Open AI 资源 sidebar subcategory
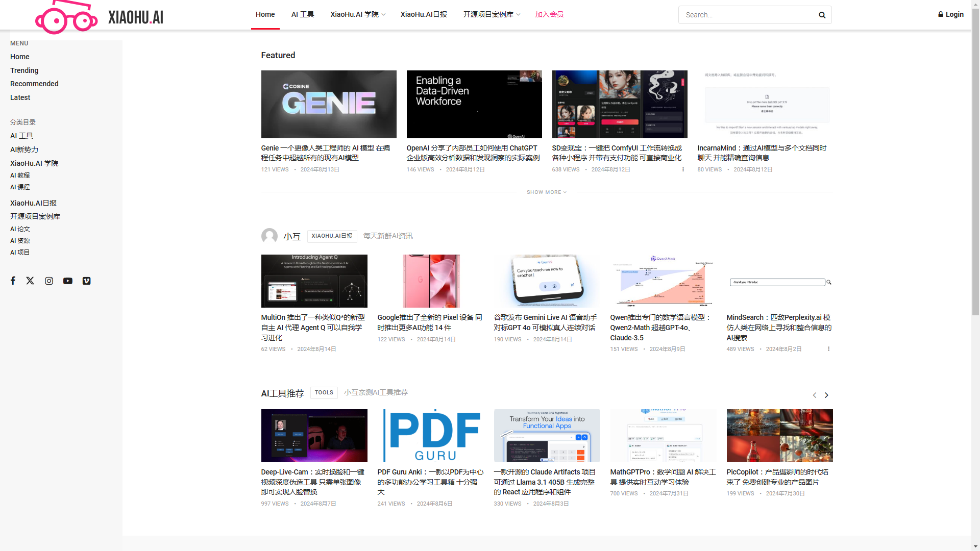Viewport: 980px width, 551px height. click(x=20, y=241)
